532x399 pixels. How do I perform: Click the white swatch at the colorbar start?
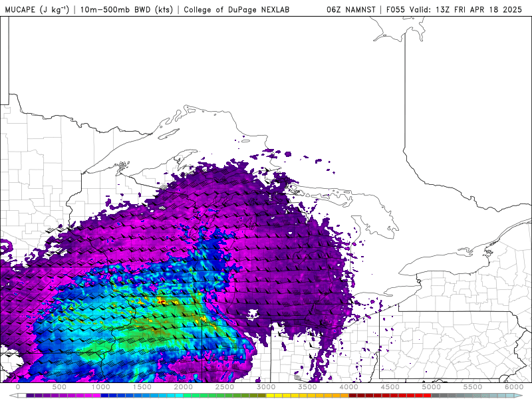[x=22, y=395]
